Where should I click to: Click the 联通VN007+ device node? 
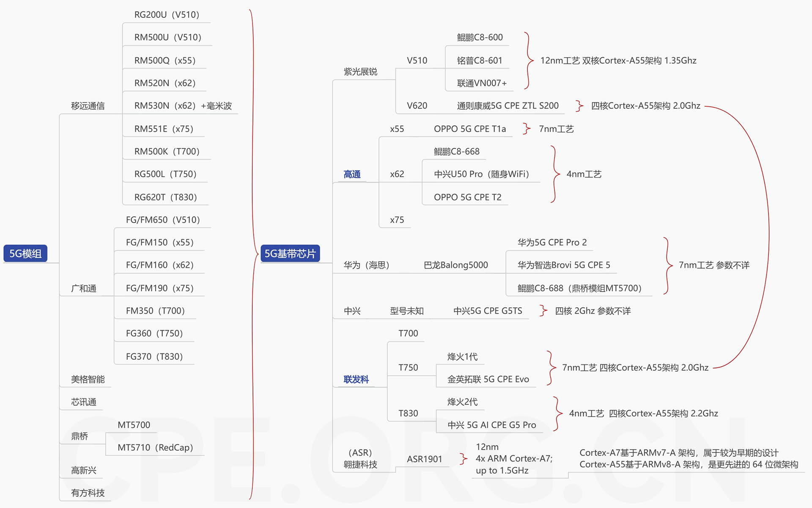coord(482,83)
